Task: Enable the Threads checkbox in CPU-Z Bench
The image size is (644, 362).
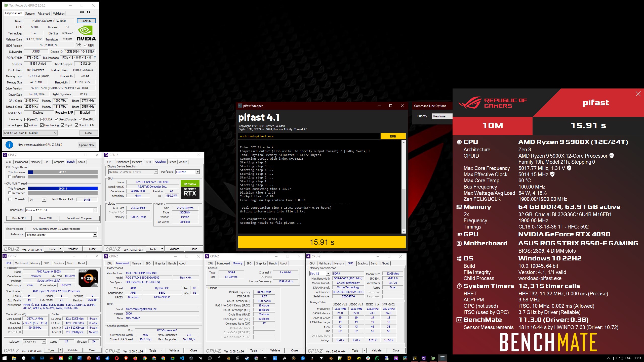Action: (10, 199)
